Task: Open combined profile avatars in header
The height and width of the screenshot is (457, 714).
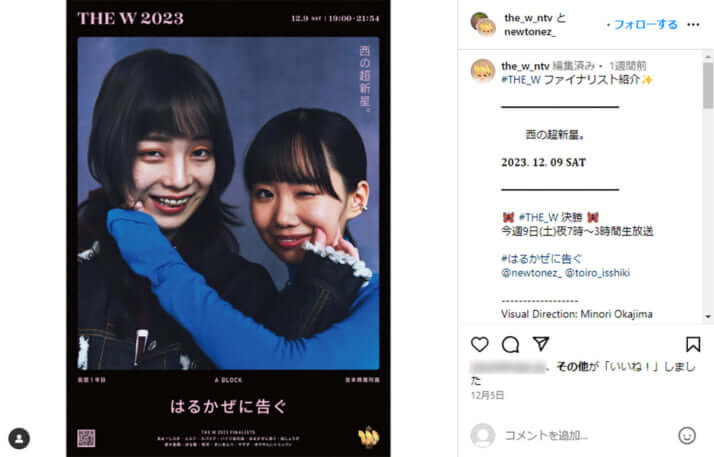Action: click(483, 24)
